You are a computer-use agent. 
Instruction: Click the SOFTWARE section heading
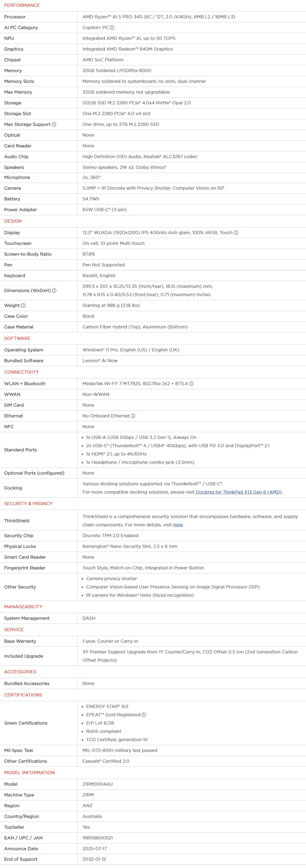pyautogui.click(x=17, y=338)
